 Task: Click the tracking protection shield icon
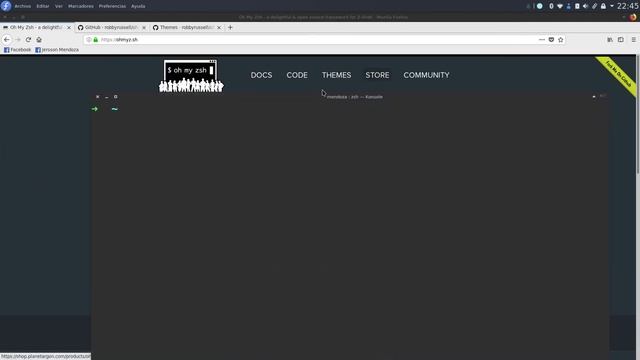tap(89, 40)
